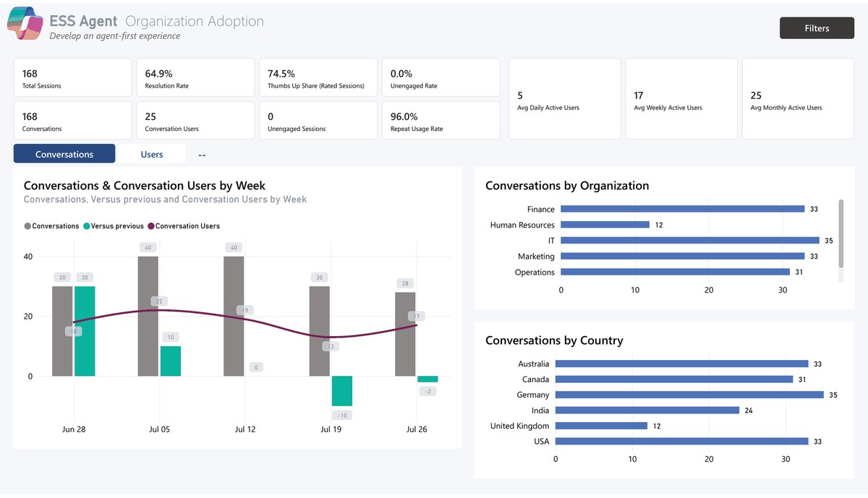Screen dimensions: 868x498
Task: Select the Unengaged Sessions card
Action: pyautogui.click(x=318, y=121)
